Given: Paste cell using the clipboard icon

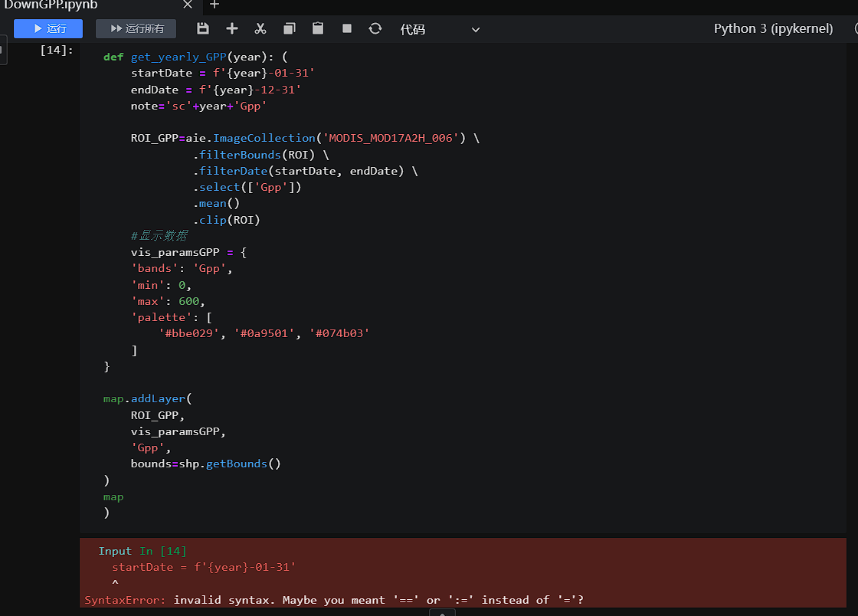Looking at the screenshot, I should pyautogui.click(x=318, y=28).
